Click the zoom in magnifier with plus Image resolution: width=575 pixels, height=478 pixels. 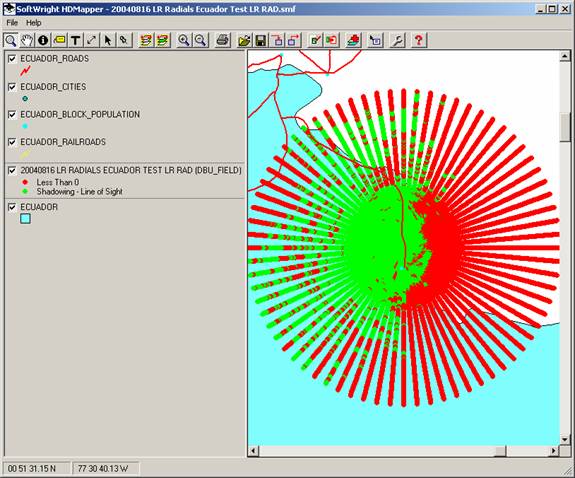tap(183, 40)
